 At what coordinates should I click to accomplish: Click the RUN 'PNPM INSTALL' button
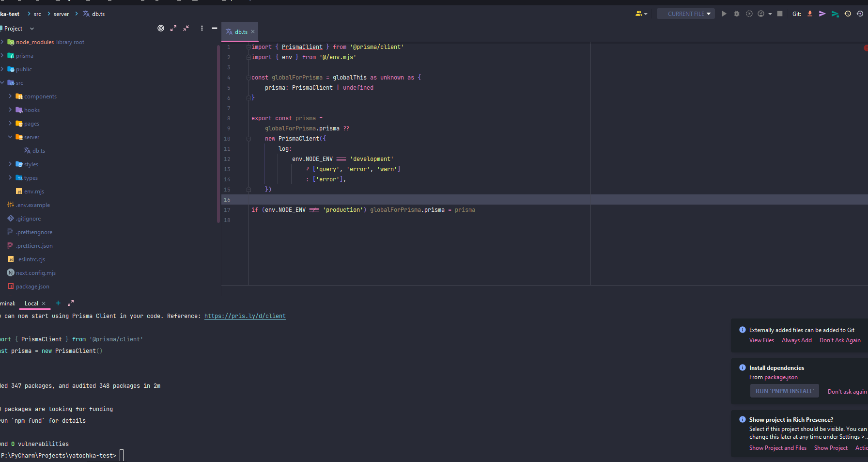click(x=784, y=391)
